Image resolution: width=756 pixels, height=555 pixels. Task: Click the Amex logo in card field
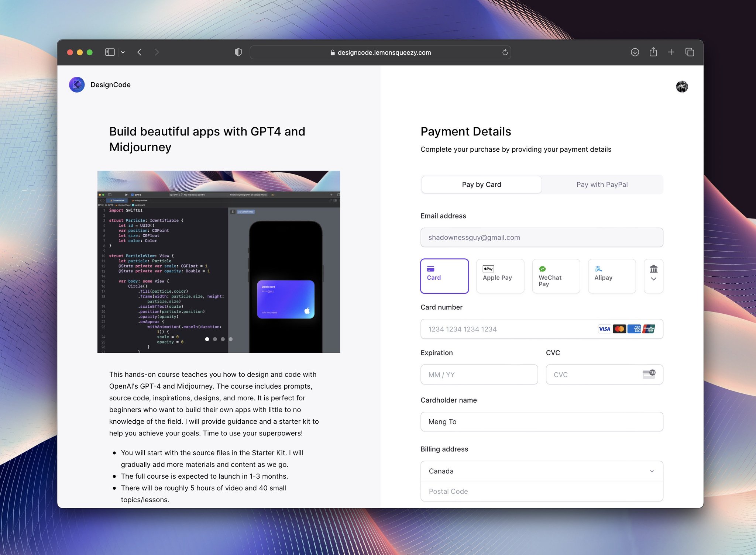pos(634,329)
